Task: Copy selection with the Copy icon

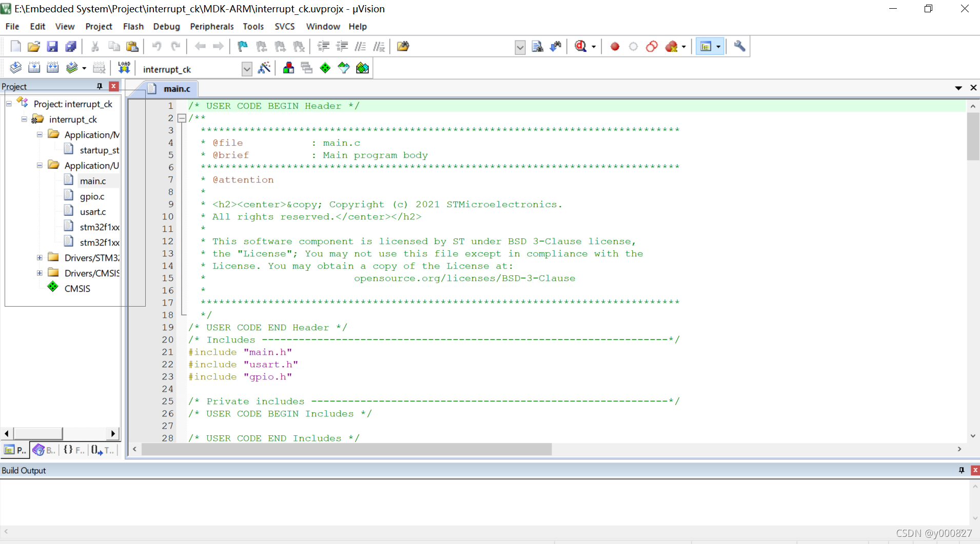Action: coord(114,47)
